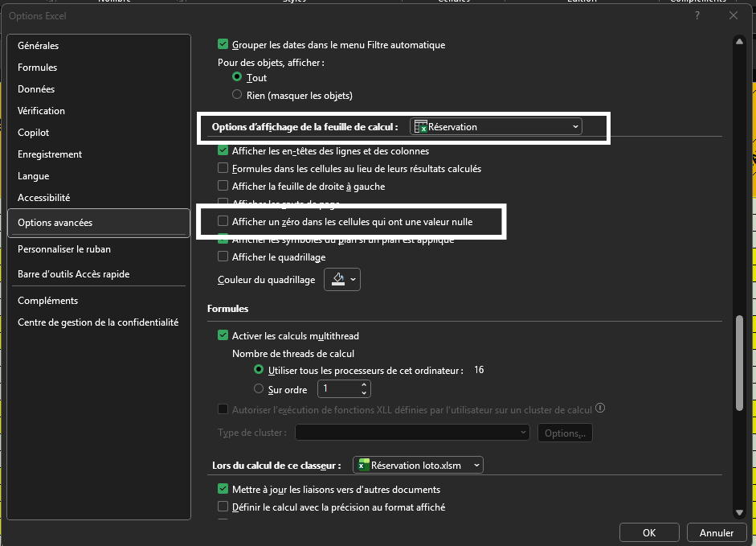756x546 pixels.
Task: Close the Options Excel dialog
Action: coord(733,15)
